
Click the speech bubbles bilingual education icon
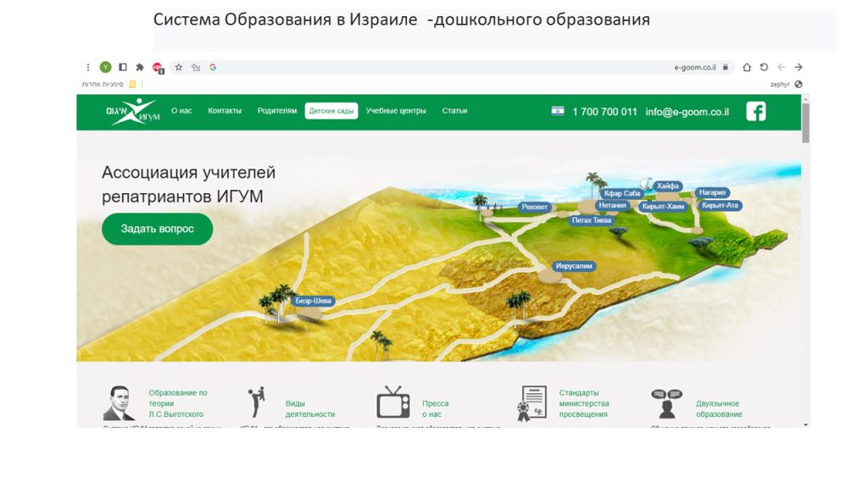667,403
